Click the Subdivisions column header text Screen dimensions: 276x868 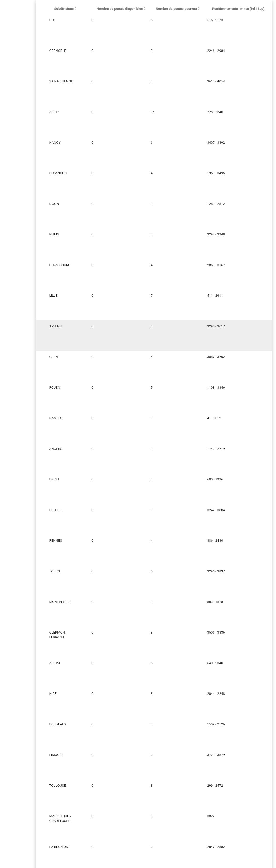(x=64, y=9)
